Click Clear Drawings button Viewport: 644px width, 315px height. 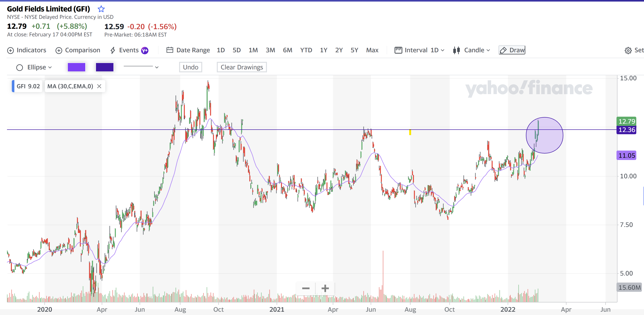click(242, 67)
